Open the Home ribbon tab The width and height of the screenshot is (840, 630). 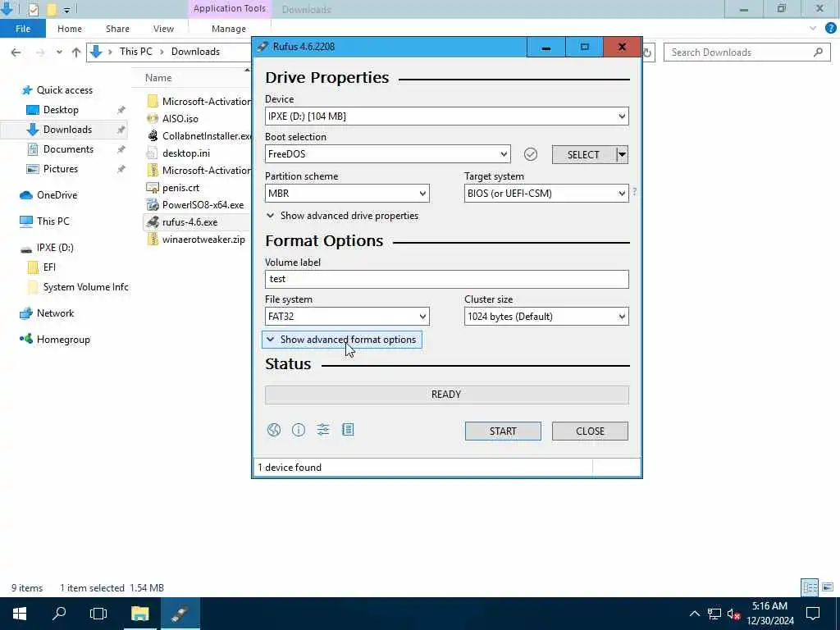point(70,29)
